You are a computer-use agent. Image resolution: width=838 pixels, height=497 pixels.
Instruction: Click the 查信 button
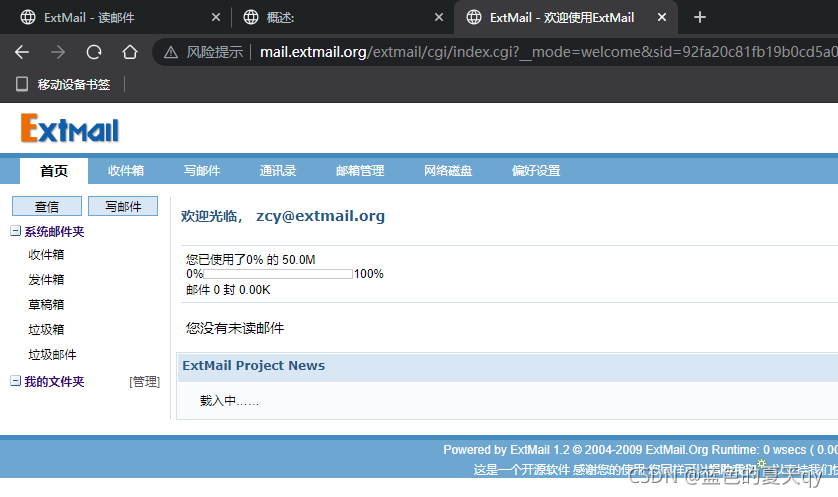pos(47,206)
